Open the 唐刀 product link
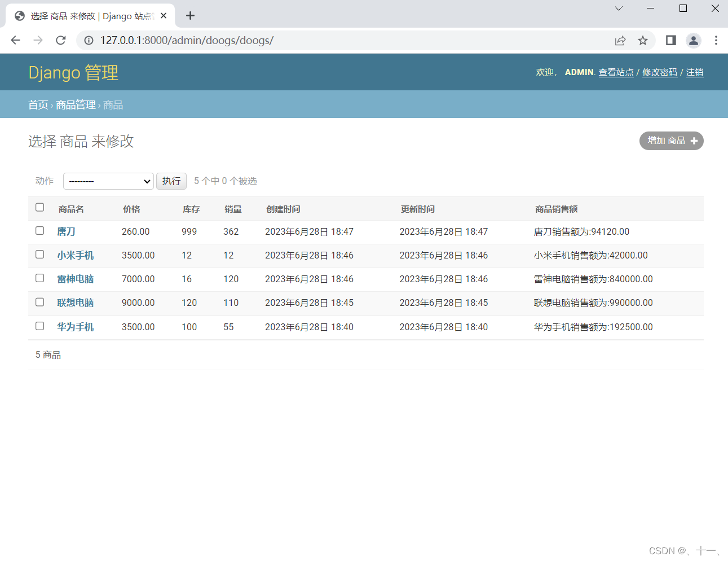Screen dimensions: 728x561 coord(66,231)
